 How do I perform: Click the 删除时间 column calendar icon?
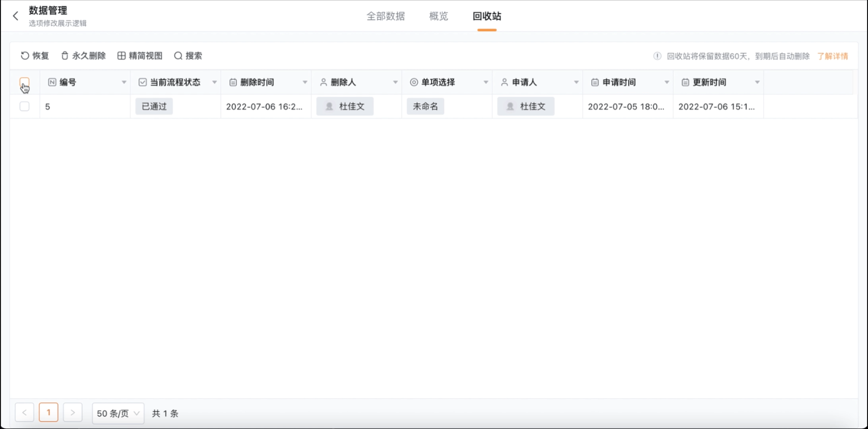pos(233,82)
